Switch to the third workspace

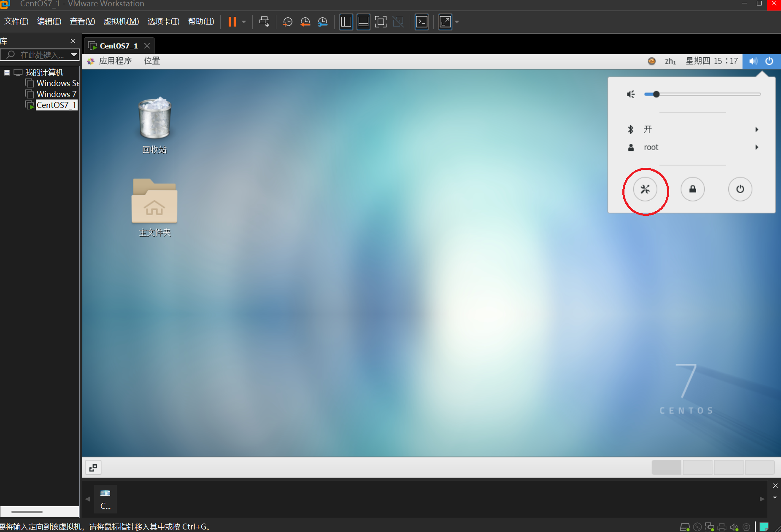click(729, 468)
